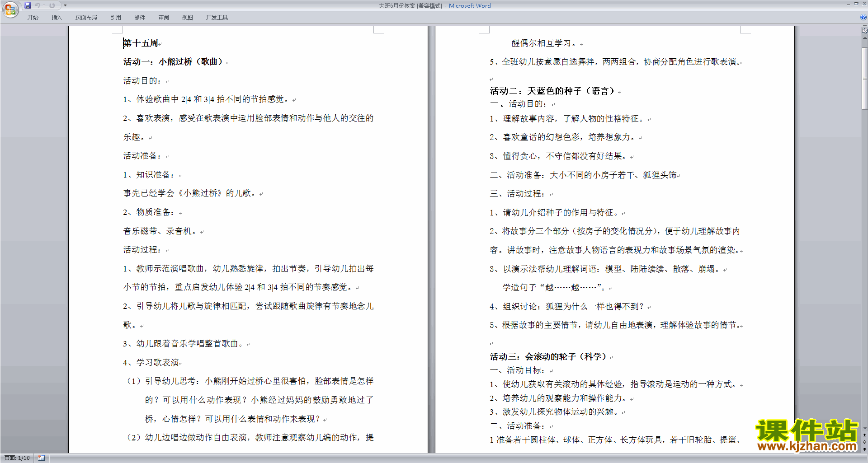
Task: Open Word Help with the question mark icon
Action: click(863, 18)
